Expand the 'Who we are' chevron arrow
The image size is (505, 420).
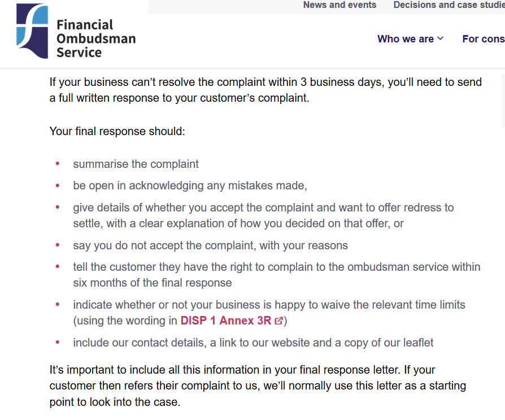click(x=440, y=38)
